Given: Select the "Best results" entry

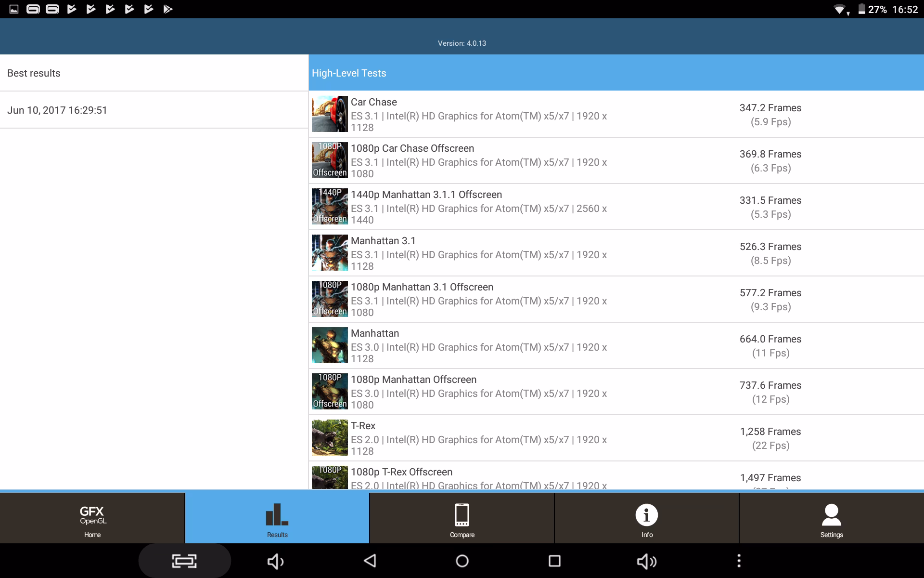Looking at the screenshot, I should point(154,73).
